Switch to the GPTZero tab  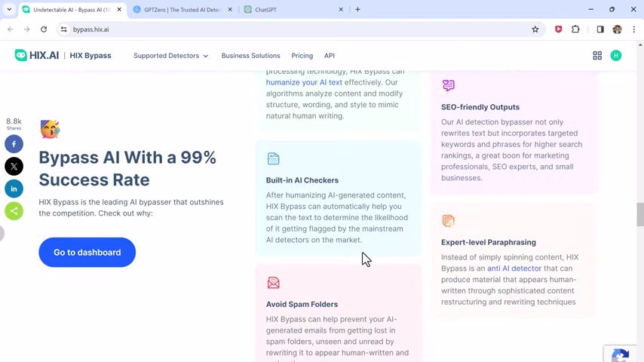tap(182, 10)
